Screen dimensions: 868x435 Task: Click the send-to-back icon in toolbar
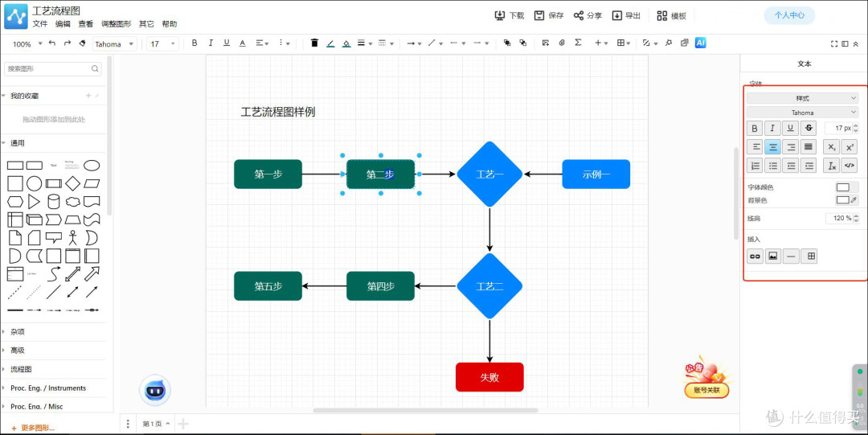click(522, 43)
